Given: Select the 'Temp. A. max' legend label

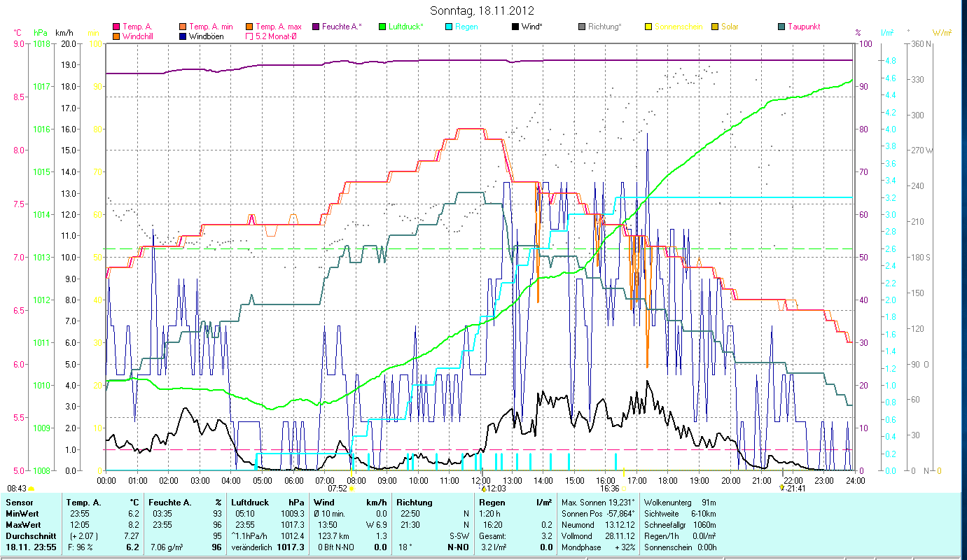Looking at the screenshot, I should pyautogui.click(x=279, y=27).
